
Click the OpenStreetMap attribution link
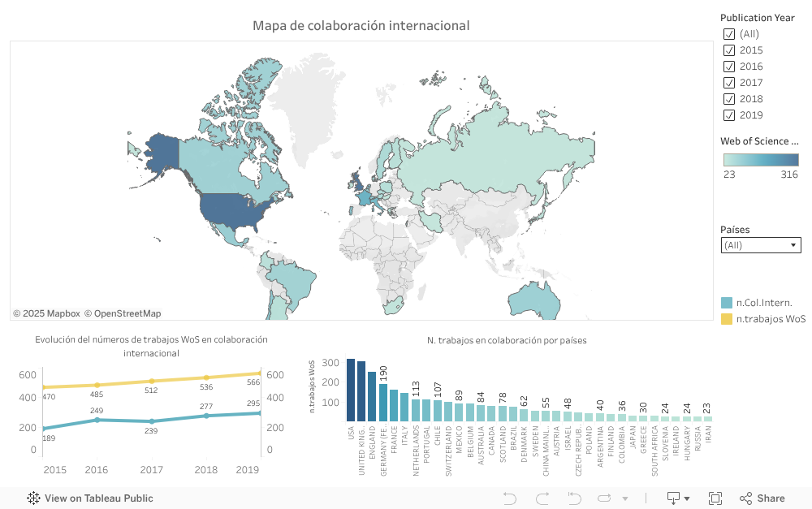[127, 313]
